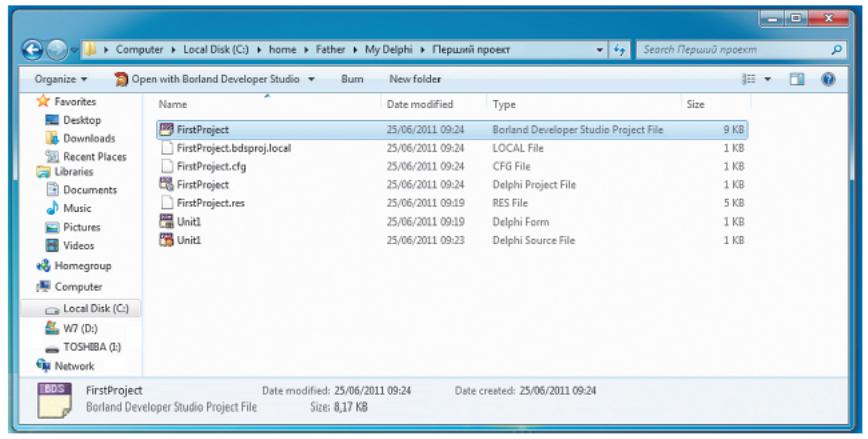Select the FirstProject.cfg file

tap(452, 167)
